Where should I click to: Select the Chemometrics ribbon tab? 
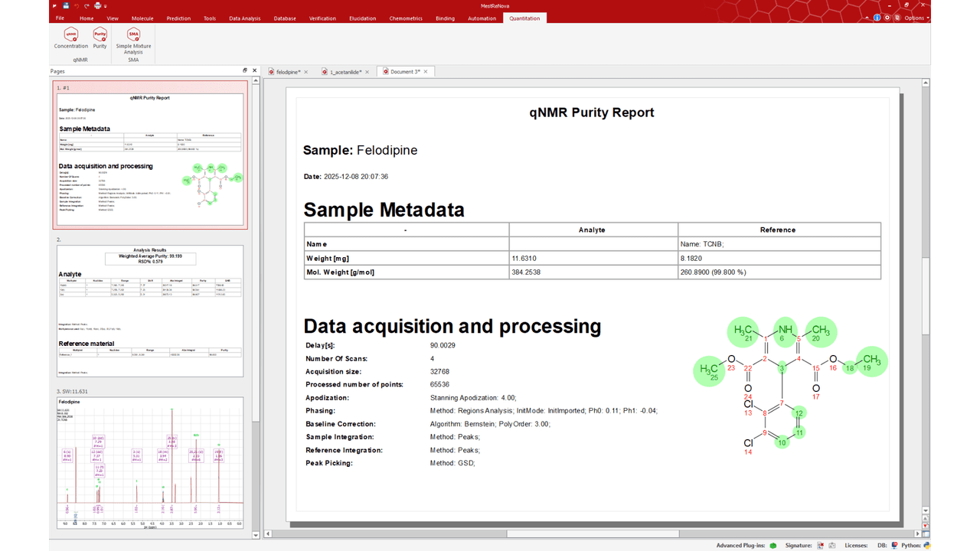click(406, 18)
